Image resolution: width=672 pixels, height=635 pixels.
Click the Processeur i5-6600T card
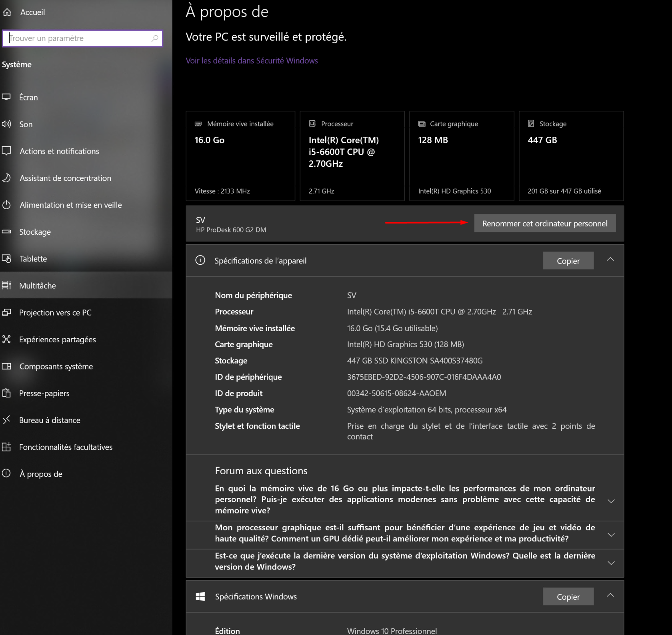click(352, 156)
